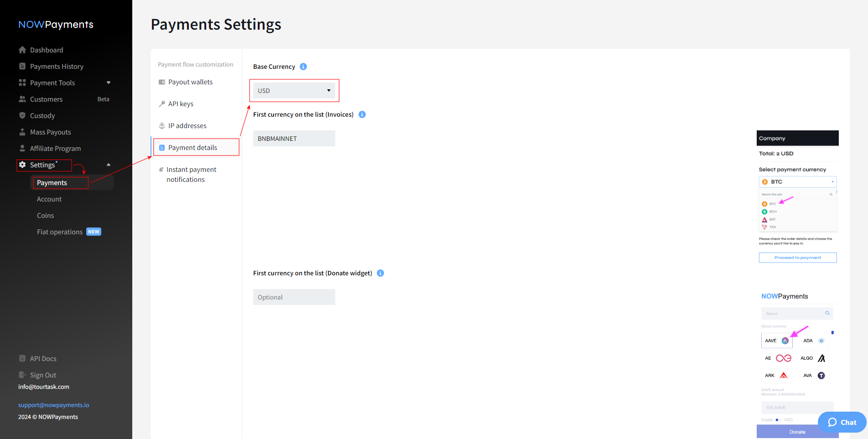The width and height of the screenshot is (868, 439).
Task: Click the support@nowpayments.io email link
Action: [54, 405]
